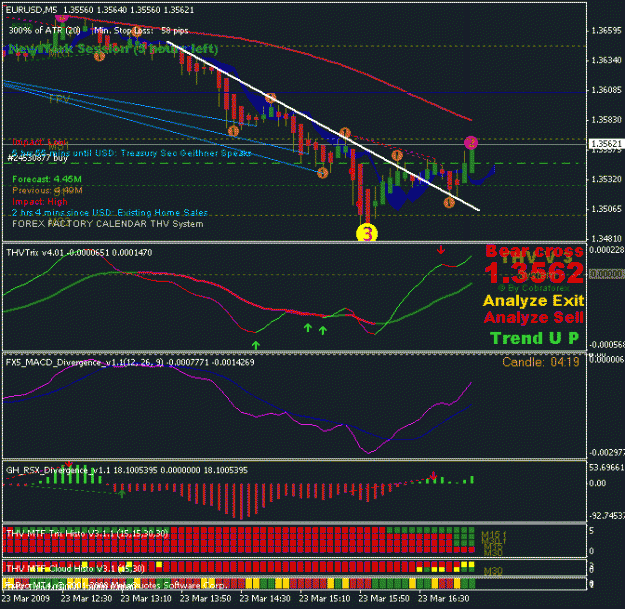Click the 'Bear cross' red label
Screen dimensions: 625x609
(x=534, y=251)
